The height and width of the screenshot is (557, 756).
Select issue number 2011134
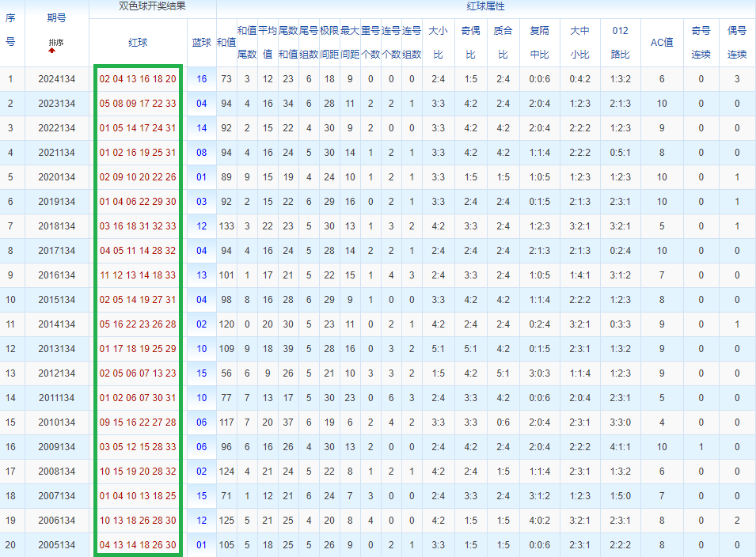pyautogui.click(x=57, y=398)
